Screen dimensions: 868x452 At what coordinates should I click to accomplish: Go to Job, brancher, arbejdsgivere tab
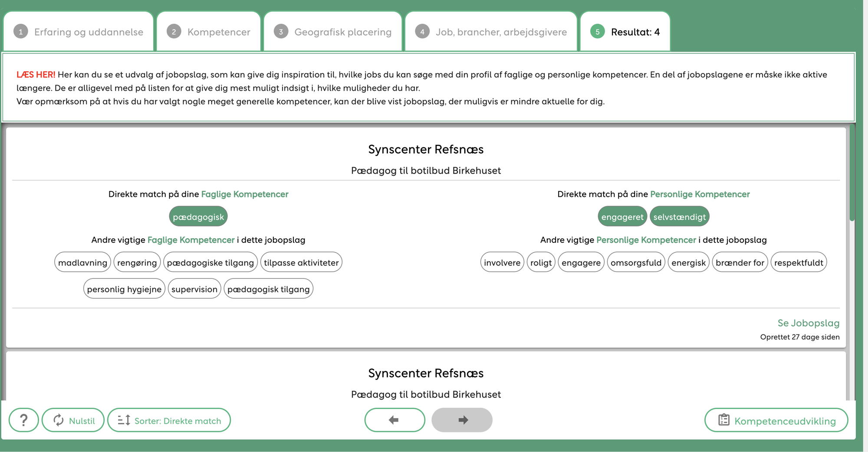coord(491,32)
